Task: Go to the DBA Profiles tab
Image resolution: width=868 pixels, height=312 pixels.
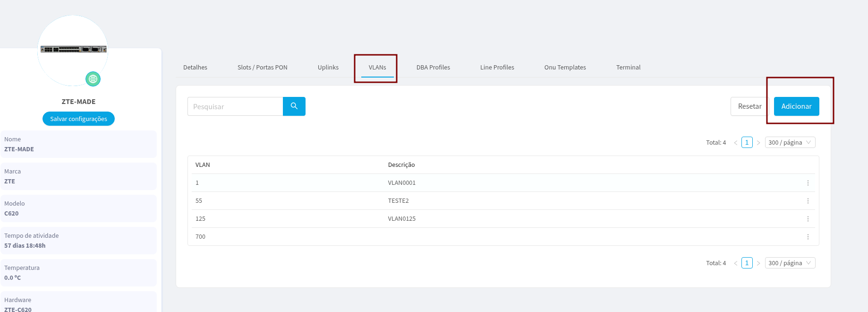Action: click(x=433, y=68)
